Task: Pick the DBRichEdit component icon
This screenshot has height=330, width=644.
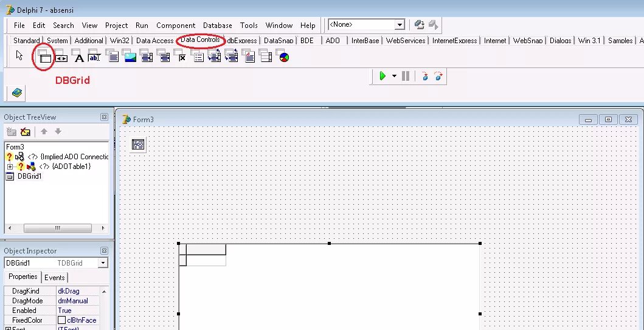Action: click(249, 57)
